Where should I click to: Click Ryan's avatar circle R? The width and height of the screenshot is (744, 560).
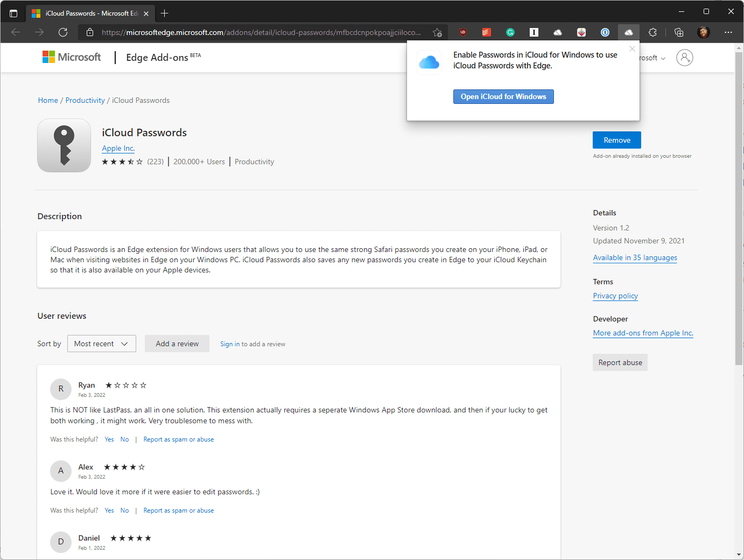click(61, 389)
